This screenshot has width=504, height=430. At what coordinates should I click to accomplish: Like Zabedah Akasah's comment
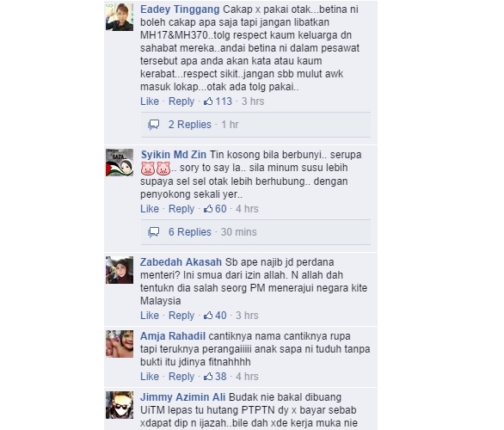pyautogui.click(x=150, y=316)
